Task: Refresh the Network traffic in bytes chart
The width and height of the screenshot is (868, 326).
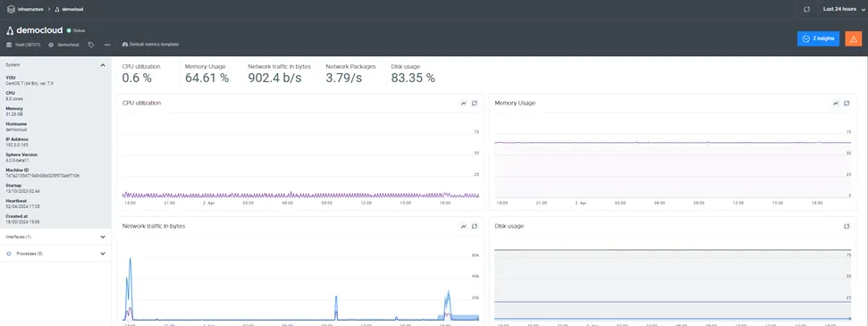Action: pos(475,226)
